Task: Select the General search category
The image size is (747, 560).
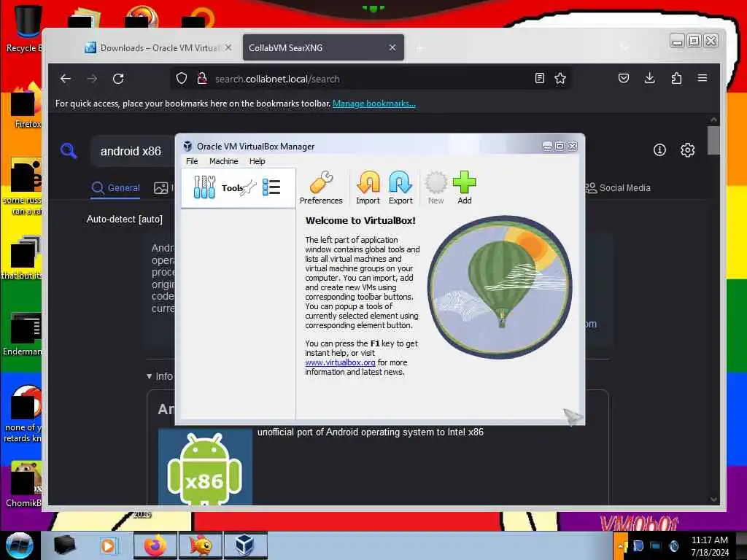Action: point(116,187)
